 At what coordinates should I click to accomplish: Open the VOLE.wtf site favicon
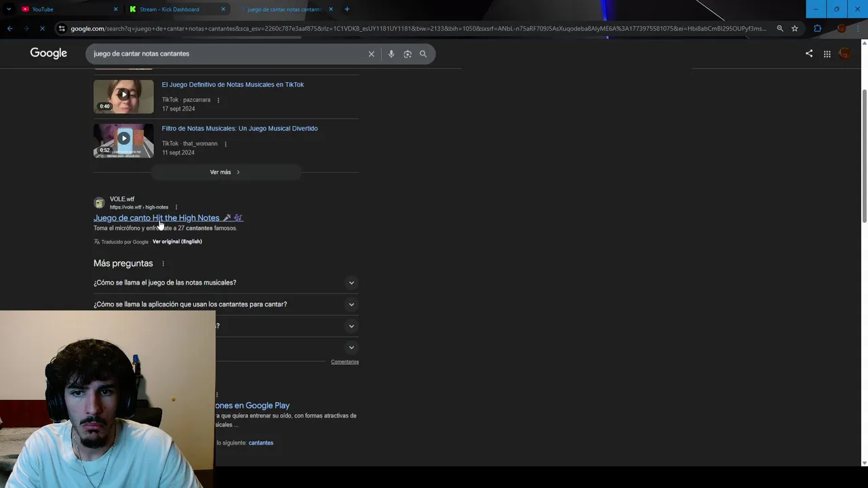(100, 203)
